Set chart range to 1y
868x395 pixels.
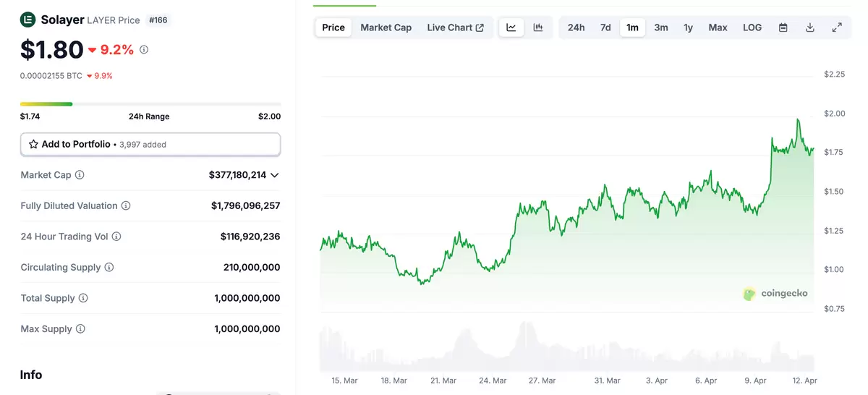point(689,27)
